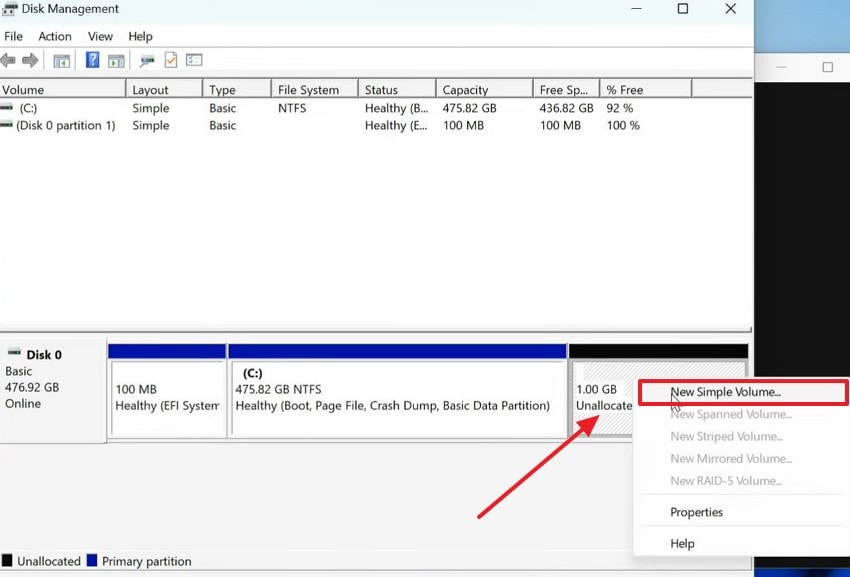Select the (C:) volume row name

click(28, 108)
